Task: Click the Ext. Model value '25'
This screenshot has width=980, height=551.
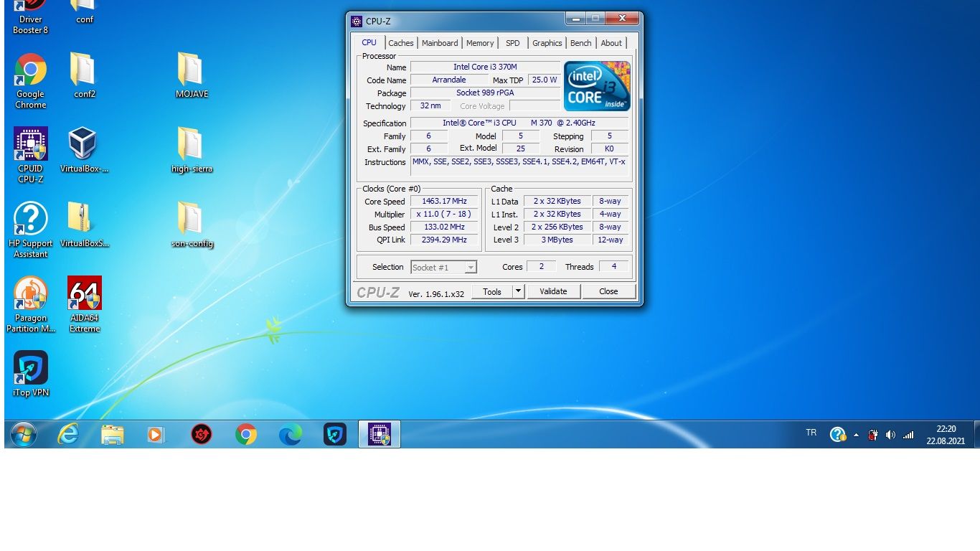Action: pyautogui.click(x=520, y=149)
